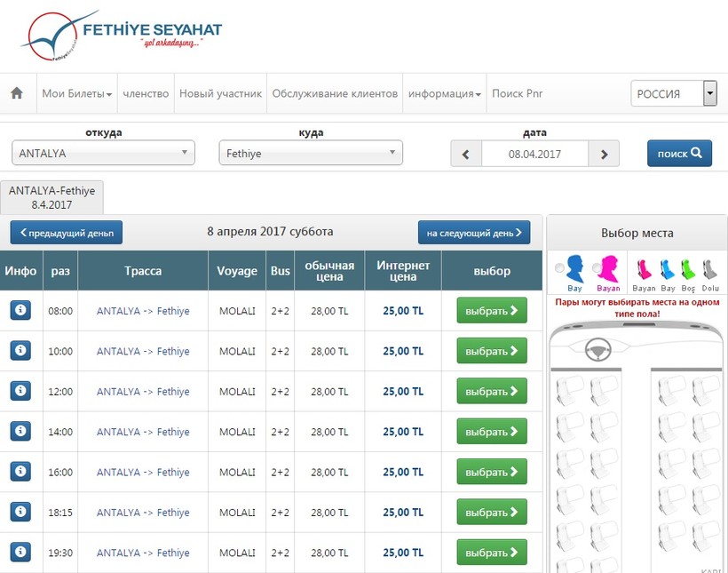Expand the РОССИЯ language selector
This screenshot has height=573, width=728.
(x=709, y=93)
